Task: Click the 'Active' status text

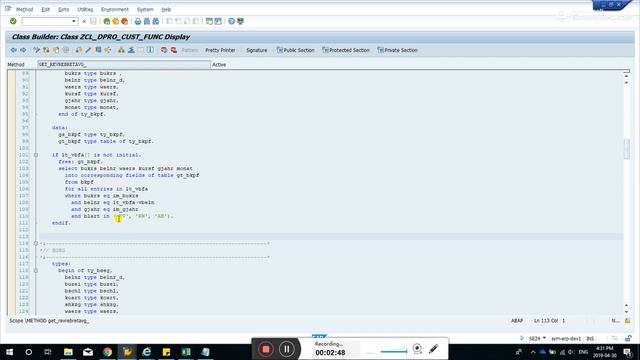Action: 219,64
